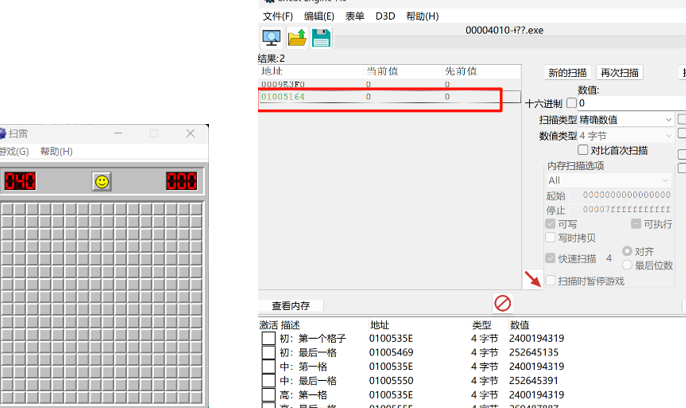
Task: Open the load table folder icon
Action: [297, 38]
